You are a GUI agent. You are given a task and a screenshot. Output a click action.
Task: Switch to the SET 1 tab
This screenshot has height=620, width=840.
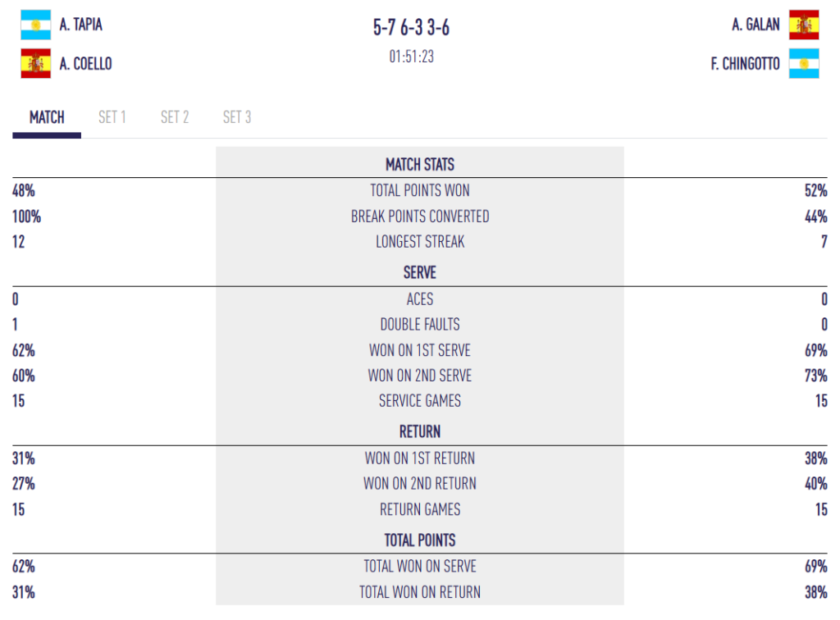[112, 117]
